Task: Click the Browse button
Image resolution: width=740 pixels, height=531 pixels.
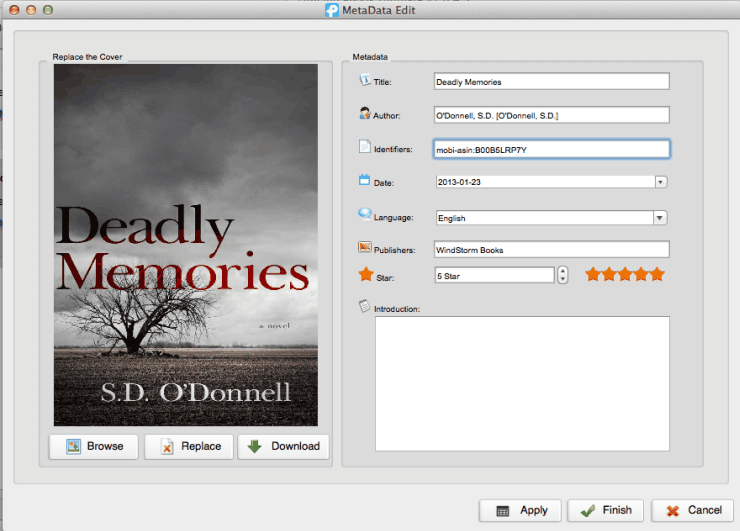Action: [93, 447]
